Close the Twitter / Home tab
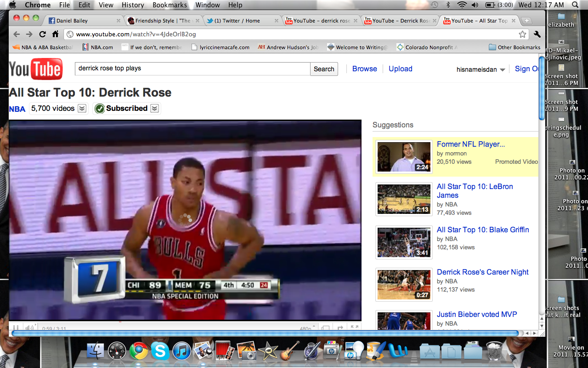This screenshot has width=588, height=368. (277, 21)
